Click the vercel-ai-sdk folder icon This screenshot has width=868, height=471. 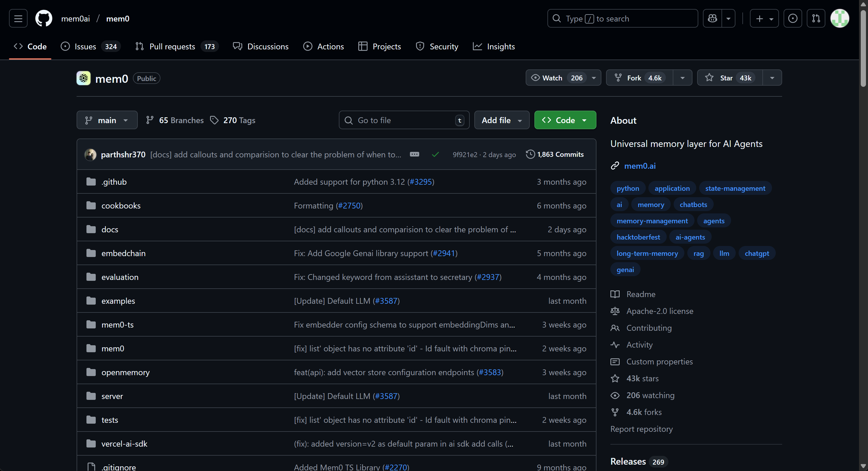click(91, 444)
